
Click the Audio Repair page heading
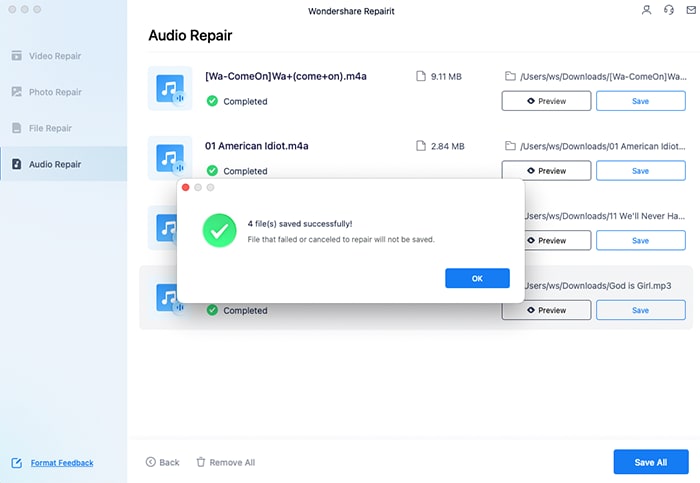[190, 35]
